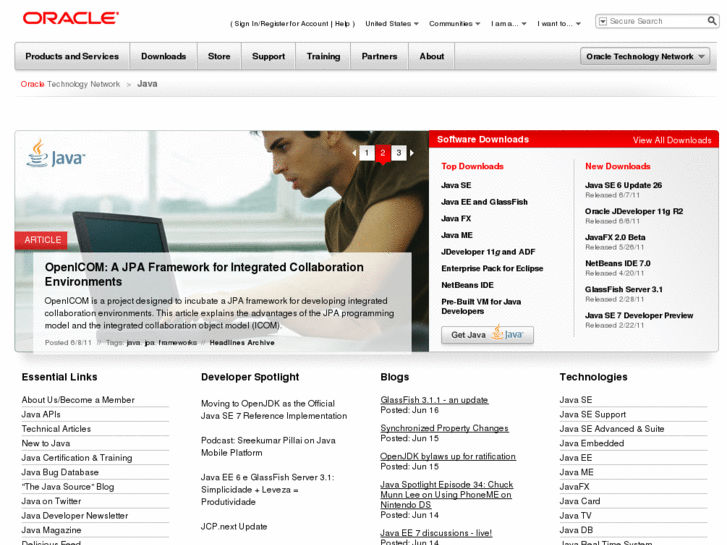Open the OpenICOM article headline
The width and height of the screenshot is (727, 545).
(204, 274)
